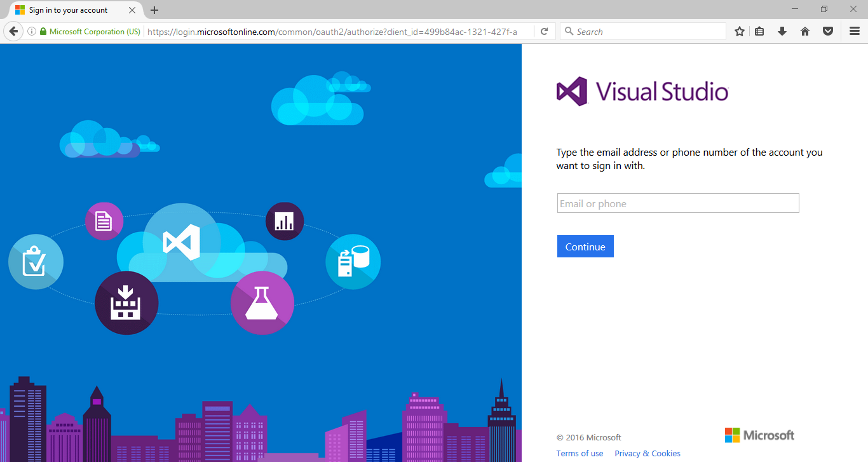This screenshot has width=868, height=462.
Task: Click the © 2016 Microsoft text
Action: [x=589, y=437]
